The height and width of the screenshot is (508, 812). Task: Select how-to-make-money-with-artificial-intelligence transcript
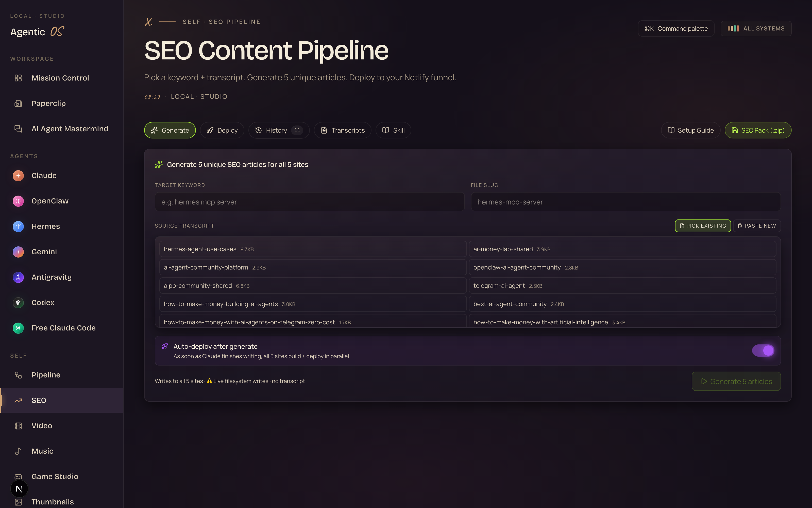coord(622,321)
